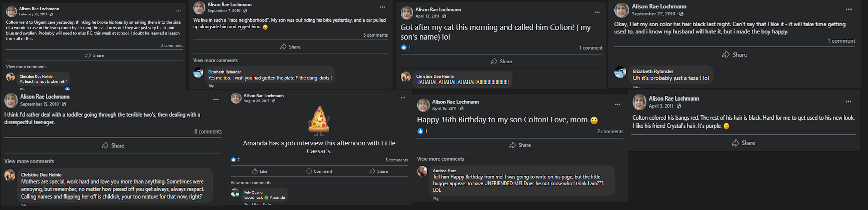Open options menu on February 28, 2011 post
Screen dimensions: 868x210
pos(178,11)
